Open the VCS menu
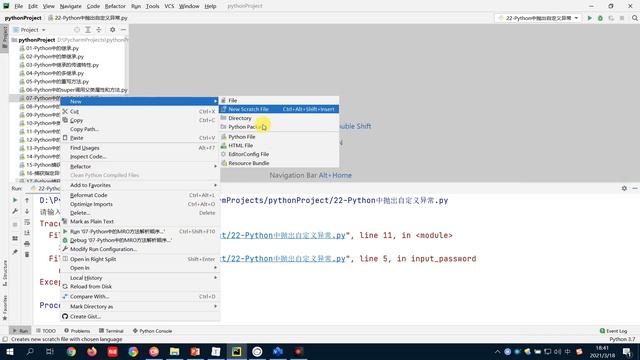The width and height of the screenshot is (640, 360). pyautogui.click(x=169, y=6)
